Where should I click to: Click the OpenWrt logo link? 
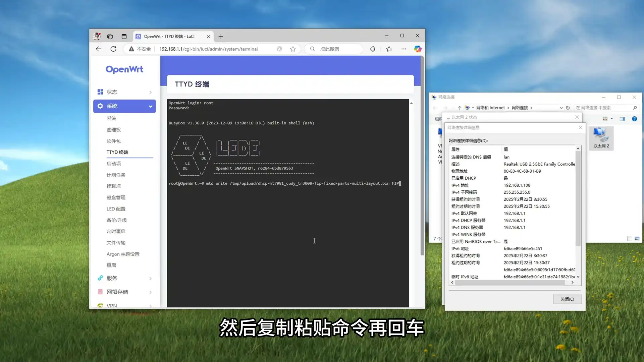tap(124, 69)
